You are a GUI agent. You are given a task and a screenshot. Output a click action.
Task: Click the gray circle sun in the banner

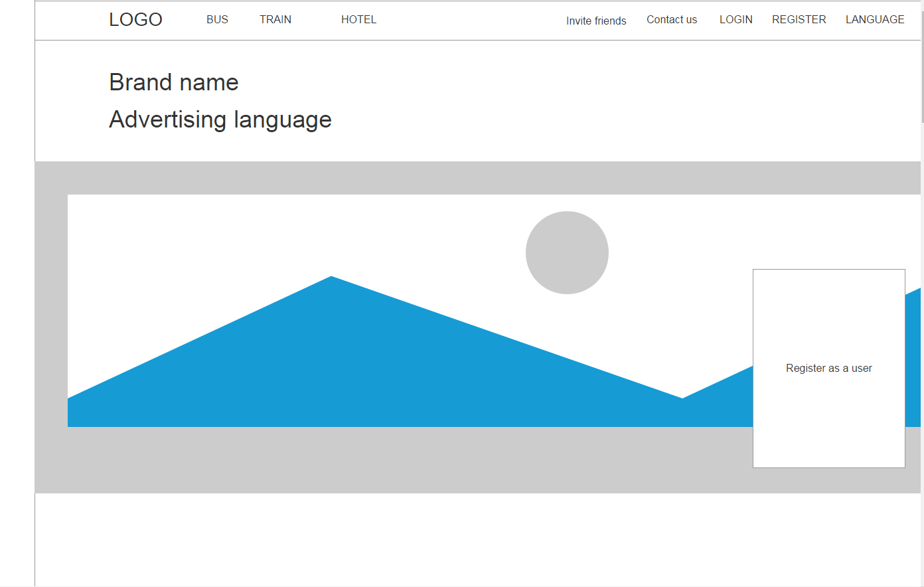567,252
